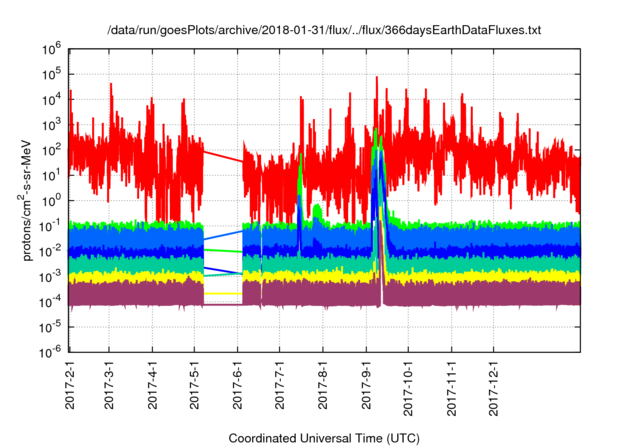640x448 pixels.
Task: Click the 10^6 y-axis tick label
Action: pyautogui.click(x=51, y=49)
